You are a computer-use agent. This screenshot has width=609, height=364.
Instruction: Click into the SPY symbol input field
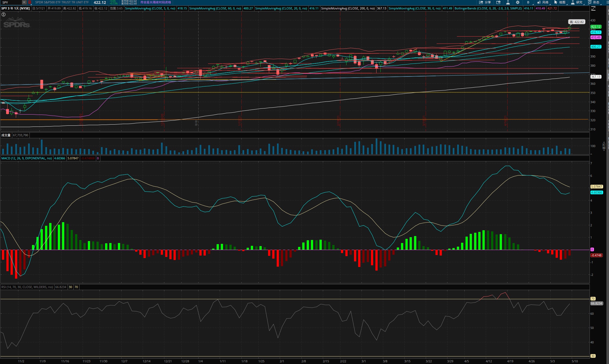point(11,2)
